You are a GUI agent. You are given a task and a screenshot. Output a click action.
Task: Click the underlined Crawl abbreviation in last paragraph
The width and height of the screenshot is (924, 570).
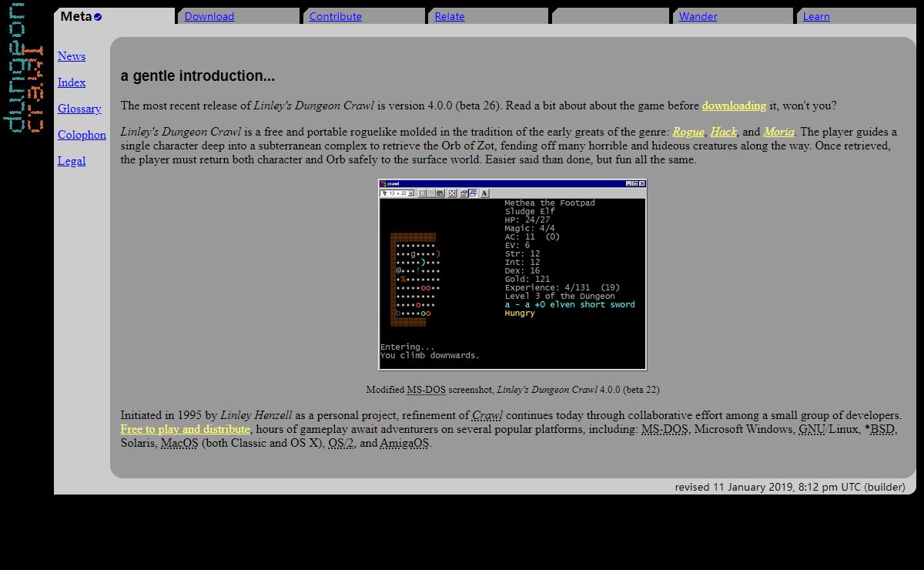click(x=487, y=415)
